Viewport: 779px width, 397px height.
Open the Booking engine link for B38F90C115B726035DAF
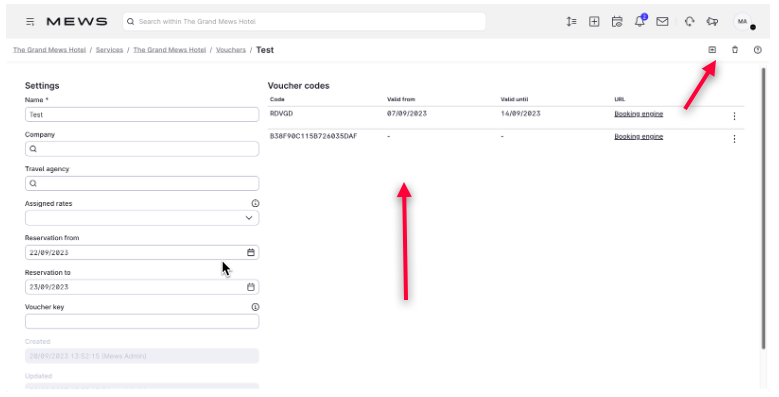pyautogui.click(x=638, y=137)
